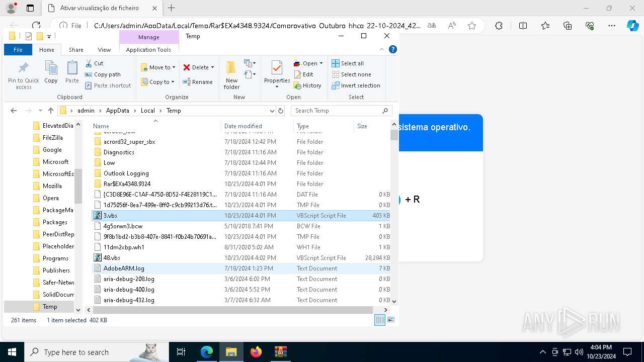Click Copy path in ribbon
644x362 pixels.
[103, 74]
